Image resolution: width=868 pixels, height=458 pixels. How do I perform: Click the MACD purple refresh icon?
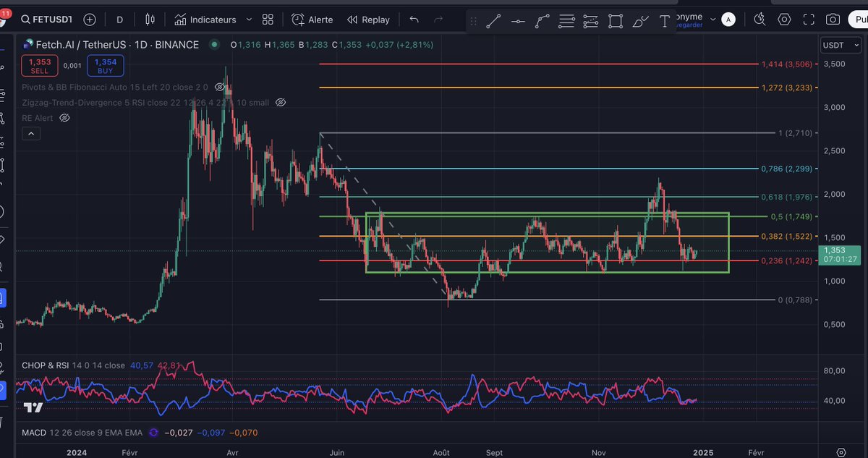click(x=153, y=433)
